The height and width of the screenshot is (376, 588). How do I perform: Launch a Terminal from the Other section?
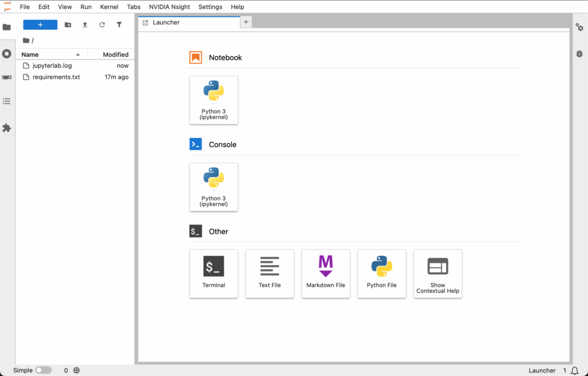tap(214, 274)
